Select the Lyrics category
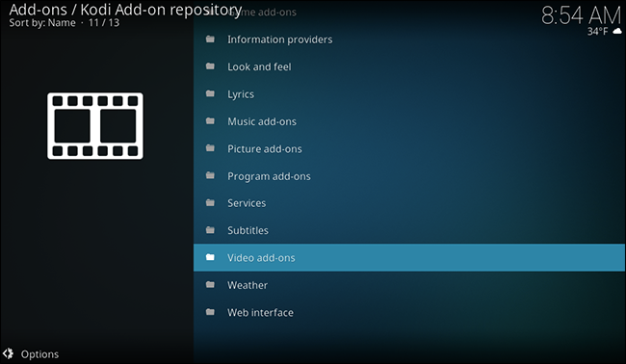 tap(409, 94)
